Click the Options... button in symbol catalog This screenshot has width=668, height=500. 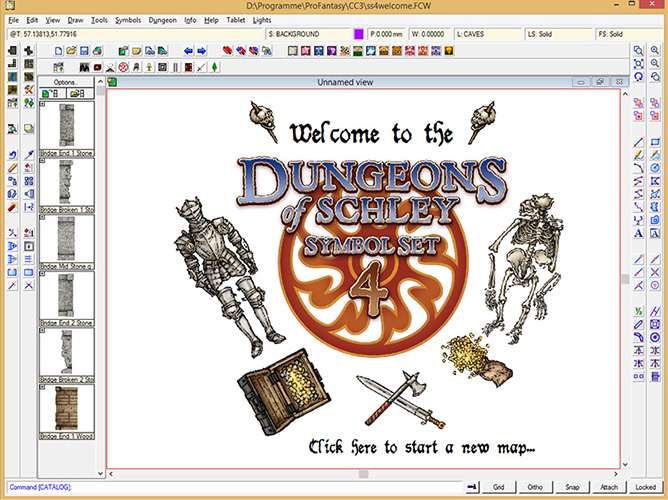pyautogui.click(x=66, y=82)
